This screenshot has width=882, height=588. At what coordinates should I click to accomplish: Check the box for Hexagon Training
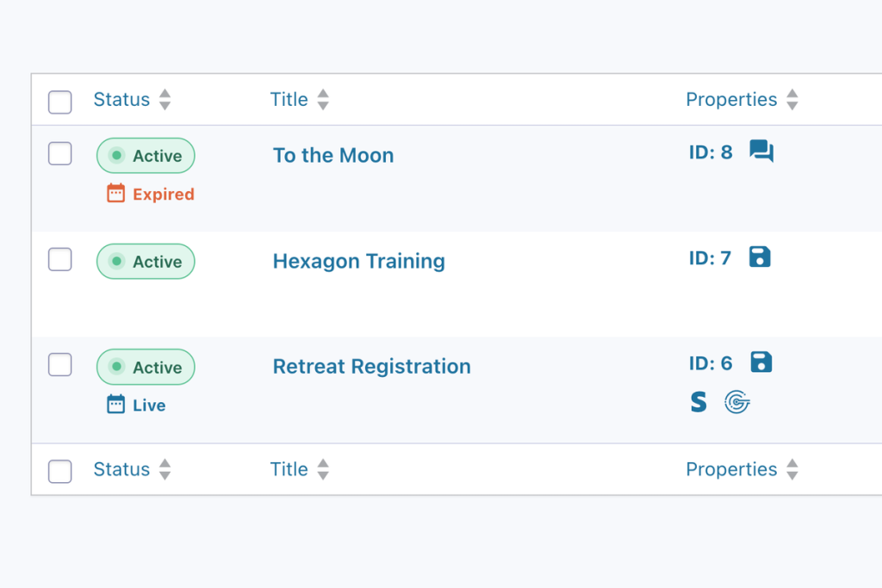click(59, 259)
